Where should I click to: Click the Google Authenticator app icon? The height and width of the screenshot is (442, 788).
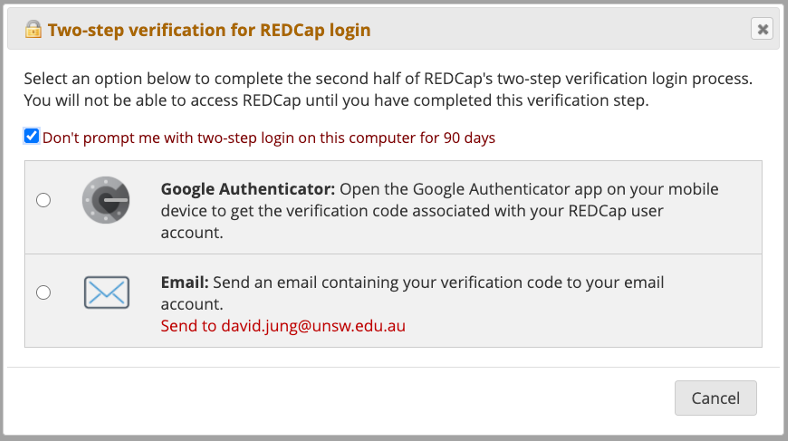pos(105,200)
